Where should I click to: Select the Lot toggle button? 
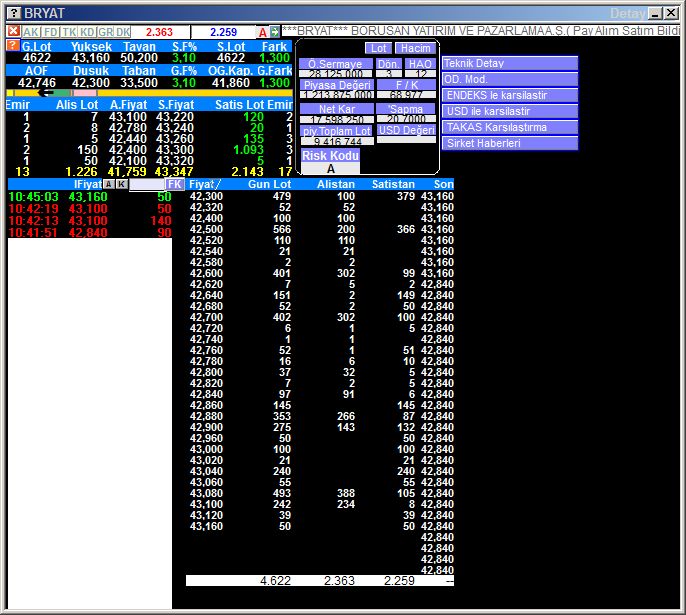pyautogui.click(x=378, y=48)
